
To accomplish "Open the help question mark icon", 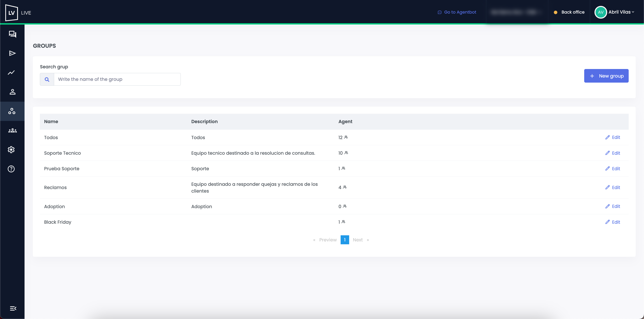I will [11, 169].
